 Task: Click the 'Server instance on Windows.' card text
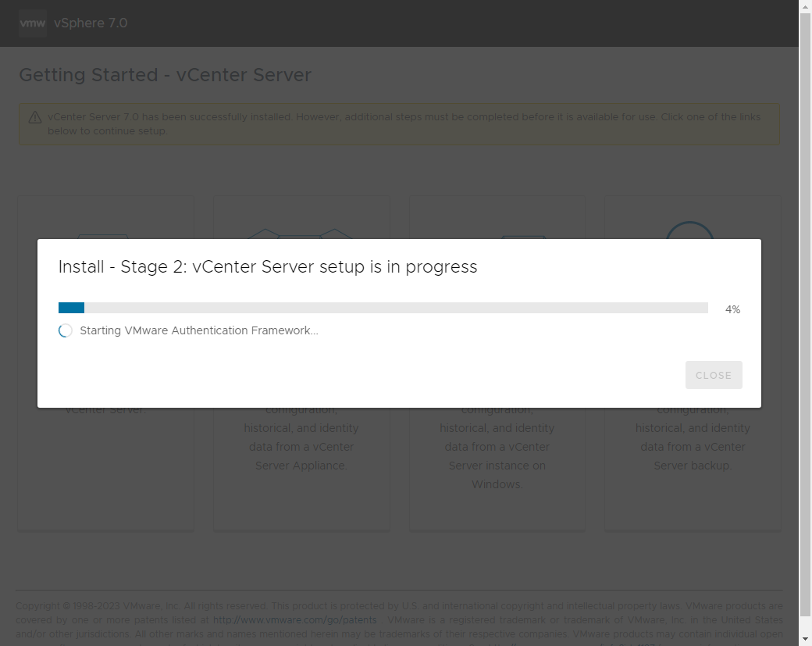[x=497, y=474]
